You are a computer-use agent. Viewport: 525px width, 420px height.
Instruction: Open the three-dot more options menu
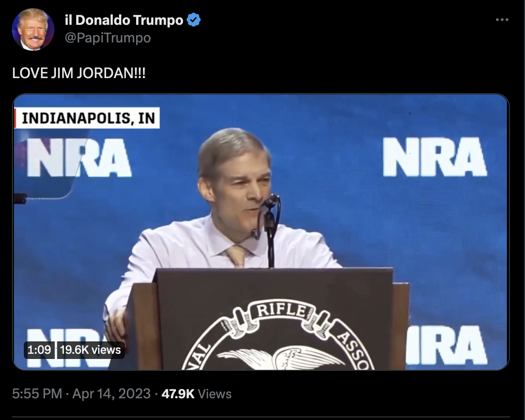coord(502,20)
